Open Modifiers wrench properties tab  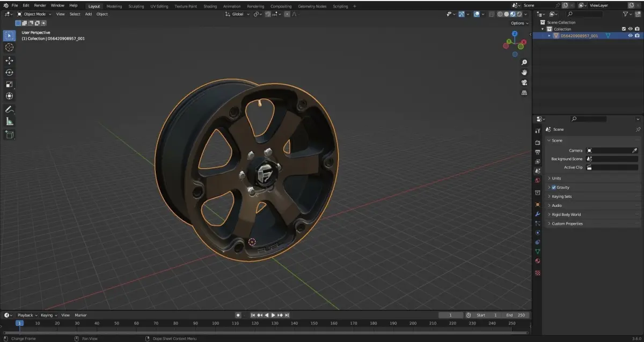(538, 214)
